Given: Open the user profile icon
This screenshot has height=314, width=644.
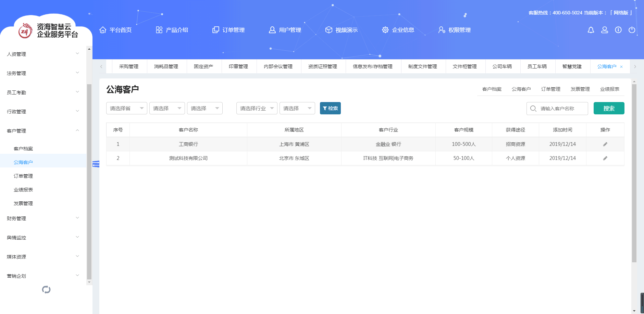Looking at the screenshot, I should (605, 30).
